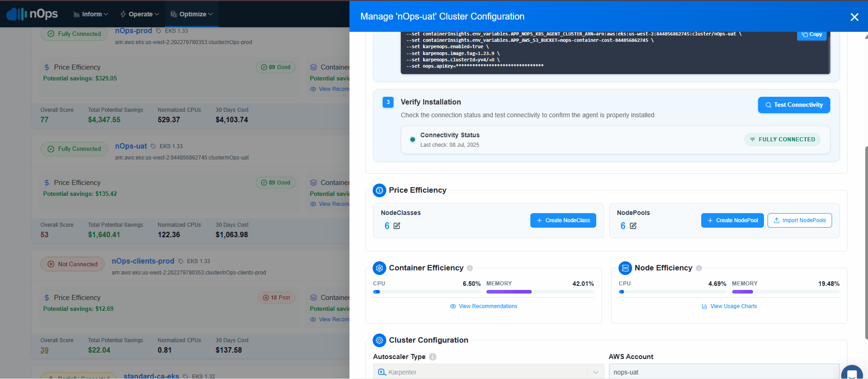Screen dimensions: 868x379
Task: Open the nOps-clients-prod cluster link
Action: point(143,261)
